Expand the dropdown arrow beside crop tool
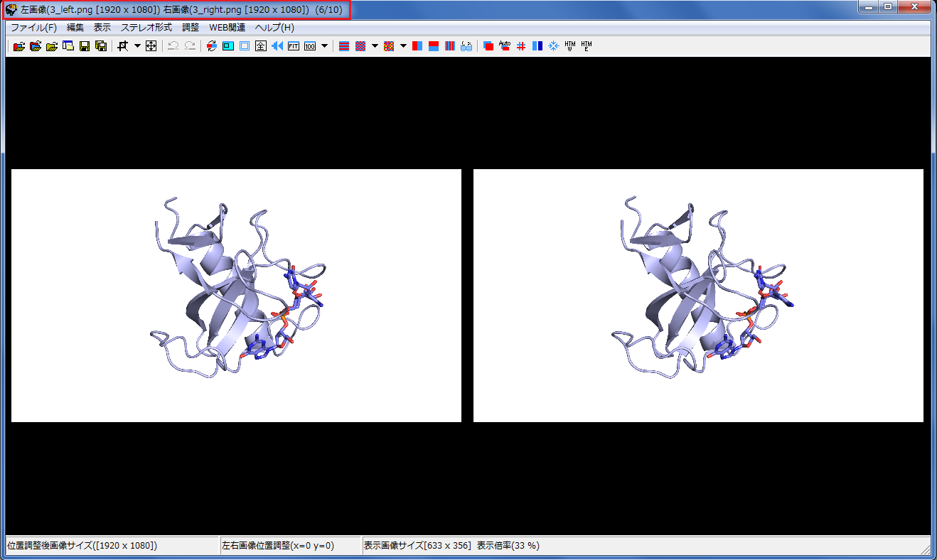 pos(137,46)
